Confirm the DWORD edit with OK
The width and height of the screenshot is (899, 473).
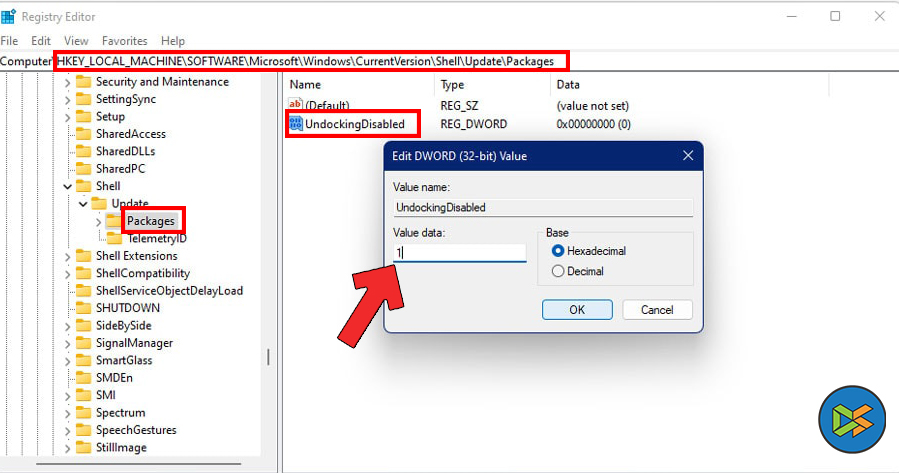click(577, 310)
